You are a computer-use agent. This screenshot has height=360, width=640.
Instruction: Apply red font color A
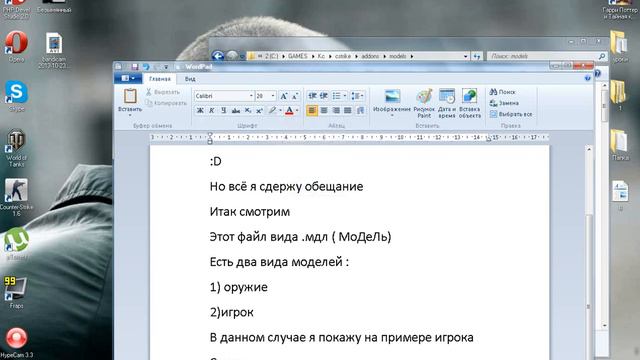click(x=289, y=110)
